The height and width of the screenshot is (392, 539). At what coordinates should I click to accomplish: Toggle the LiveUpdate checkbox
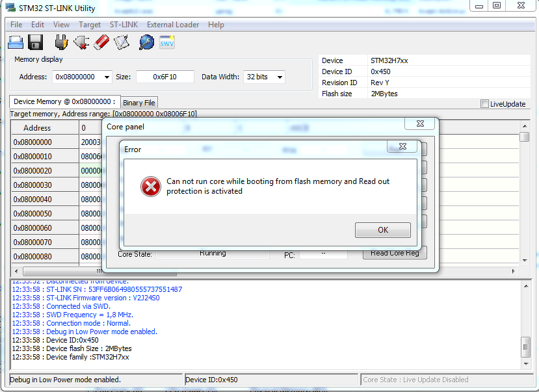tap(484, 104)
